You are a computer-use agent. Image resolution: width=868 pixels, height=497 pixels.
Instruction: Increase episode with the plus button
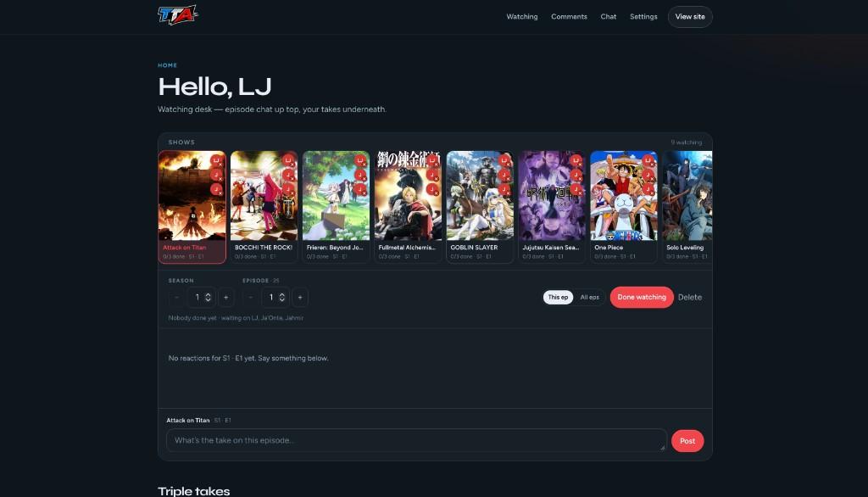pos(300,298)
